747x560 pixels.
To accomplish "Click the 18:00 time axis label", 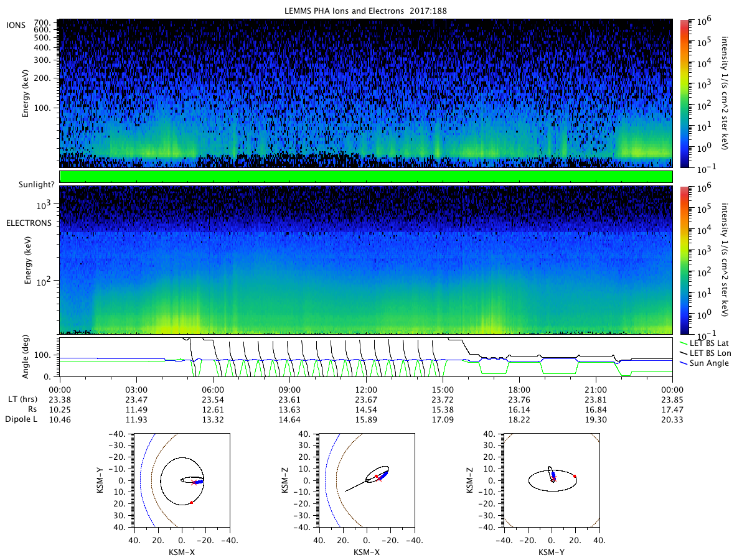I will (x=519, y=389).
